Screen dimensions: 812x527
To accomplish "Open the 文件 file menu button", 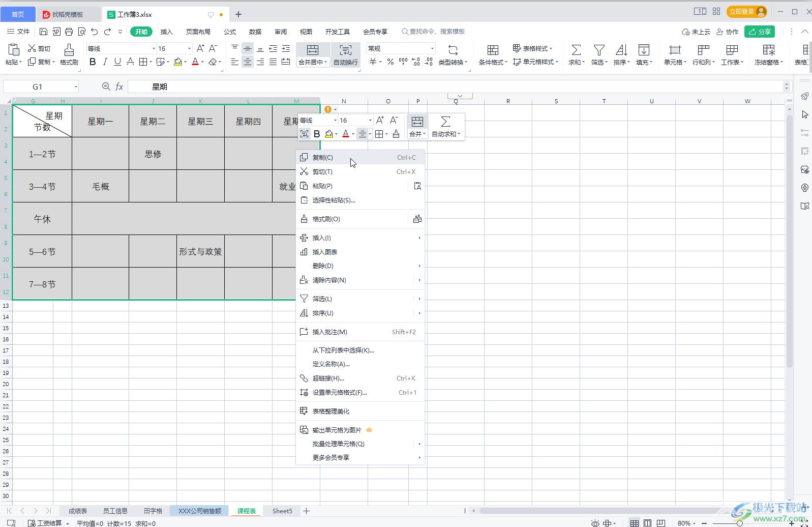I will click(18, 32).
